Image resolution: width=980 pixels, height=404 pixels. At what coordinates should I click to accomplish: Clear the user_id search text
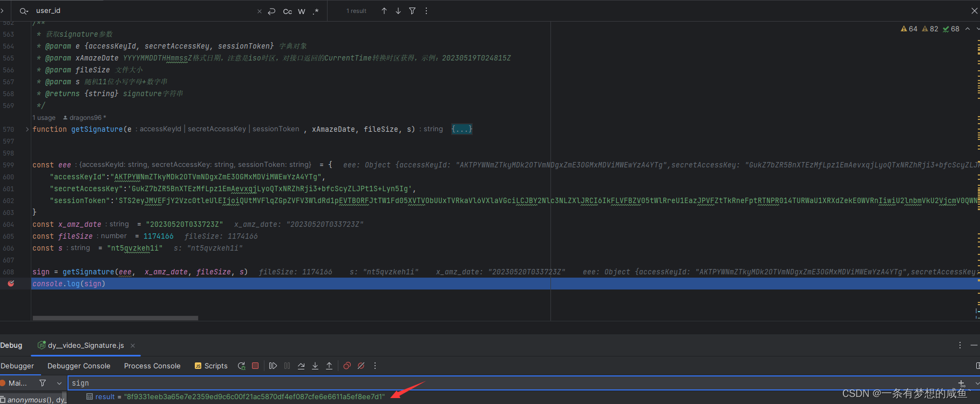point(260,11)
